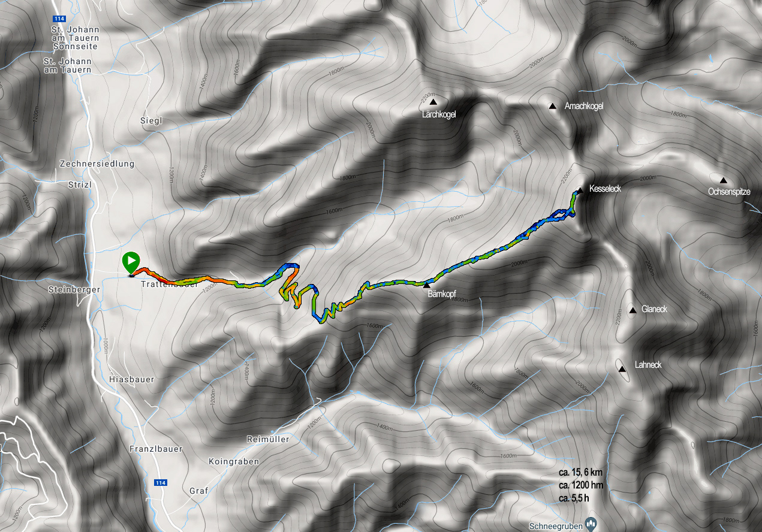Select the Lärchkogel peak triangle icon
The width and height of the screenshot is (762, 532).
pyautogui.click(x=433, y=102)
